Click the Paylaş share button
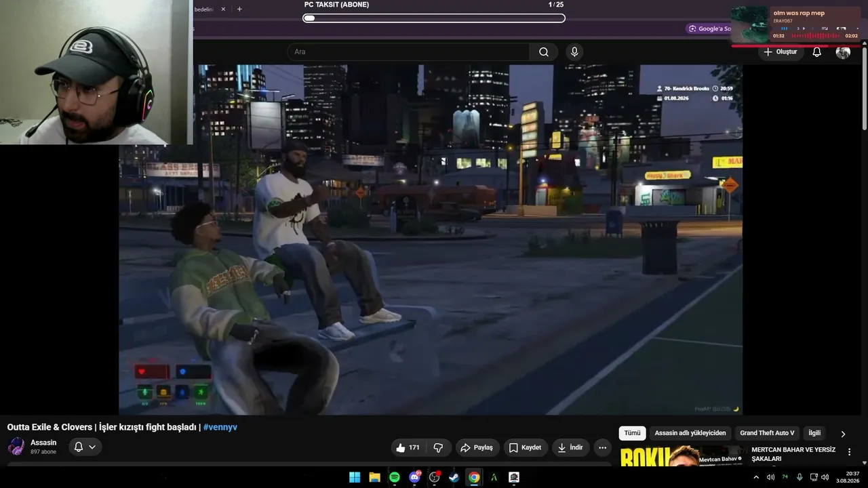Image resolution: width=868 pixels, height=488 pixels. point(477,447)
